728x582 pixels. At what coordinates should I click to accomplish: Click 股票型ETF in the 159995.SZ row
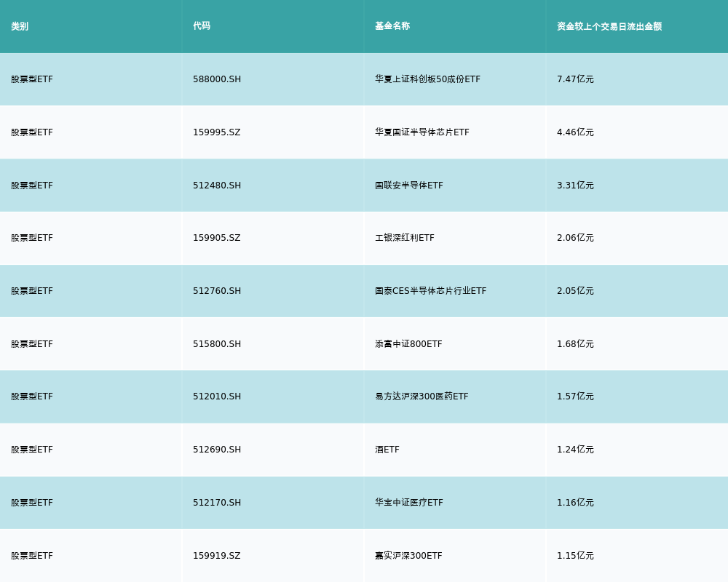point(32,132)
